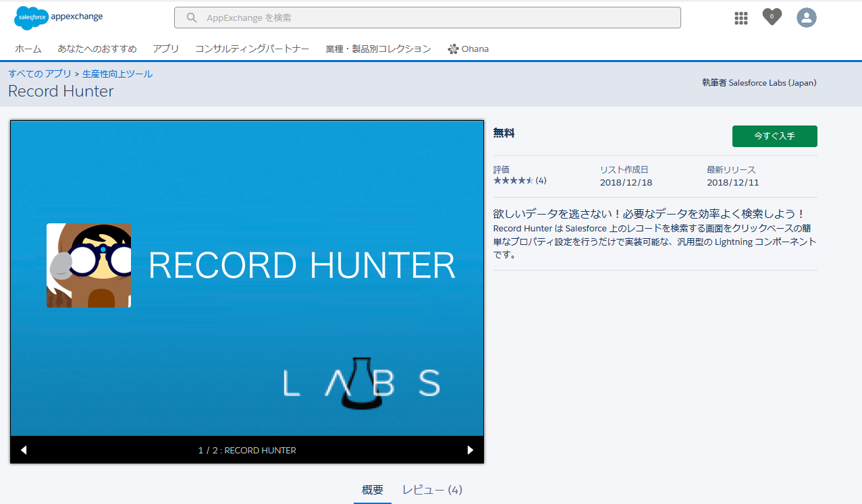
Task: Switch to the 概要 tab
Action: click(373, 490)
